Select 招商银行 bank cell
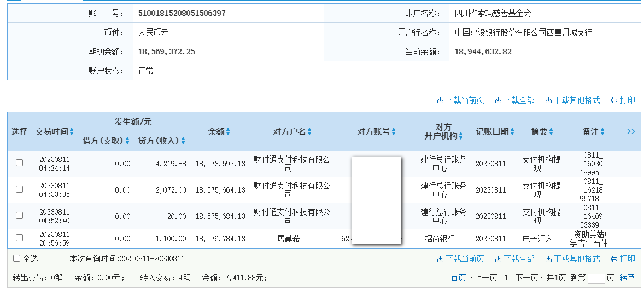Screen dimensions: 644x289 (440, 239)
